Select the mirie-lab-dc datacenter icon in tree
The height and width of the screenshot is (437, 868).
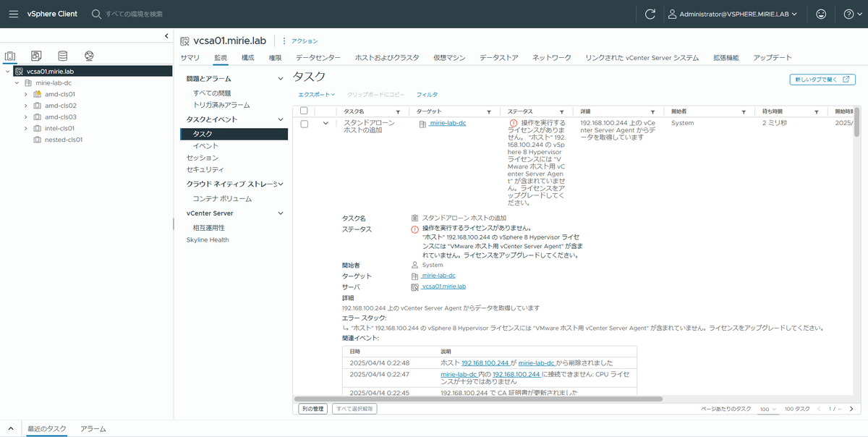[x=28, y=82]
